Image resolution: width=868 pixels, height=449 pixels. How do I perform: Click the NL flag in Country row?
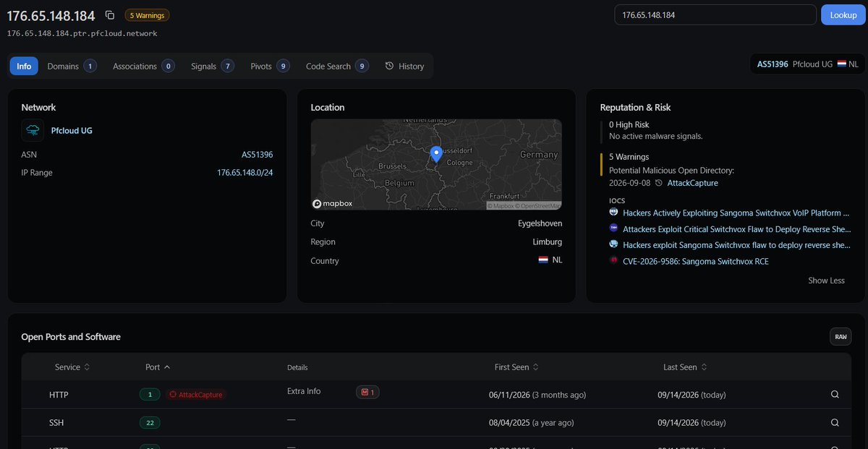point(543,260)
